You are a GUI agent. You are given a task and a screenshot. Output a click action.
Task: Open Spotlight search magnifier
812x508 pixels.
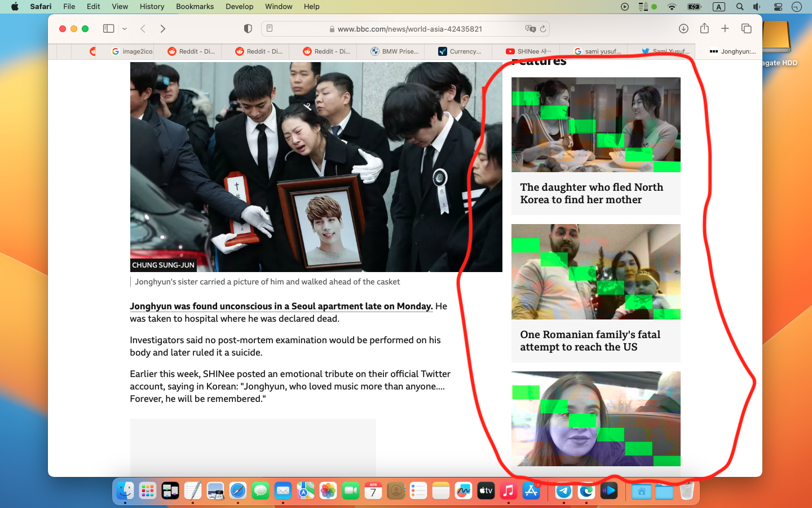pos(740,7)
